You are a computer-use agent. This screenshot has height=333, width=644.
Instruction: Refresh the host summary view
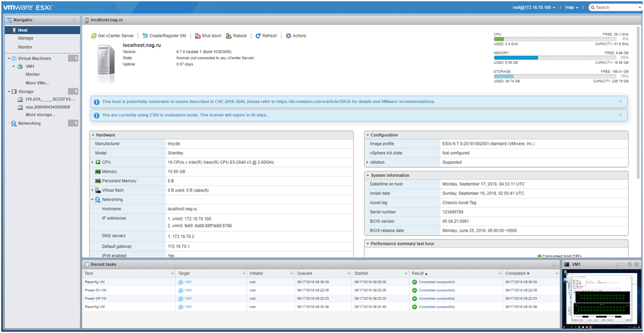coord(266,36)
